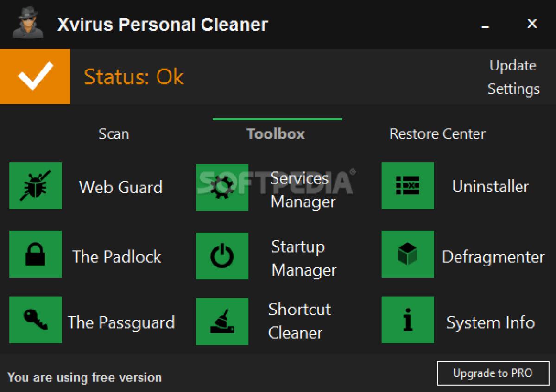
Task: Click the Startup Manager power icon
Action: (222, 256)
